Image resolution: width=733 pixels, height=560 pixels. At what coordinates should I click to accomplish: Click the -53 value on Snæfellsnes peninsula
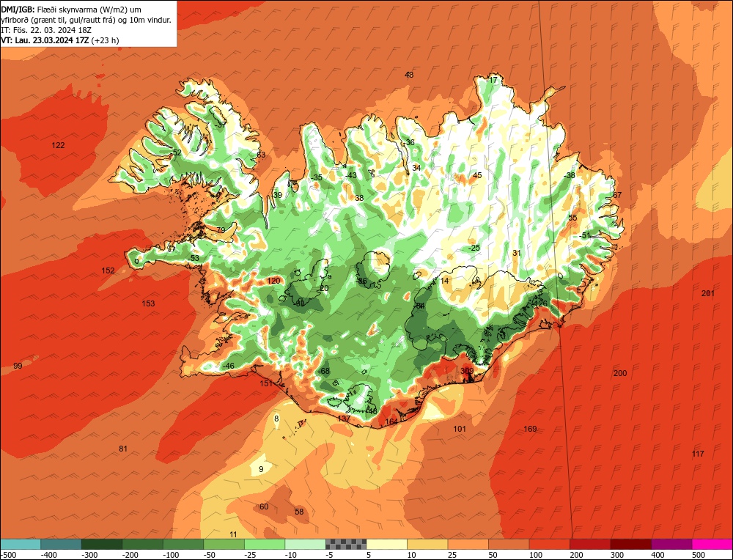tap(193, 258)
